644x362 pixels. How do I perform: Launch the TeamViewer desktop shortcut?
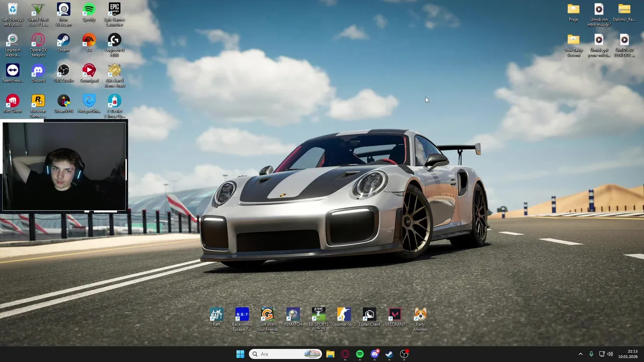[x=13, y=73]
